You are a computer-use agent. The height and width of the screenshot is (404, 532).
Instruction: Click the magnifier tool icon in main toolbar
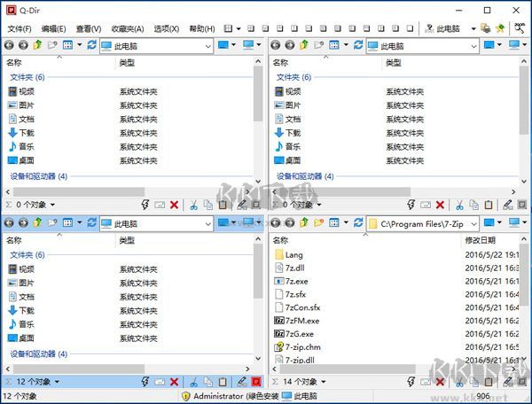coord(520,28)
